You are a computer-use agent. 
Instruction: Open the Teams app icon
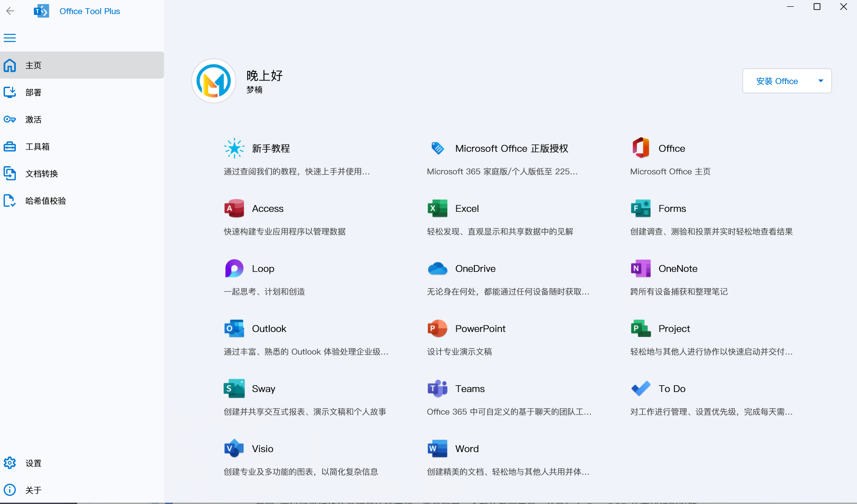(x=437, y=388)
